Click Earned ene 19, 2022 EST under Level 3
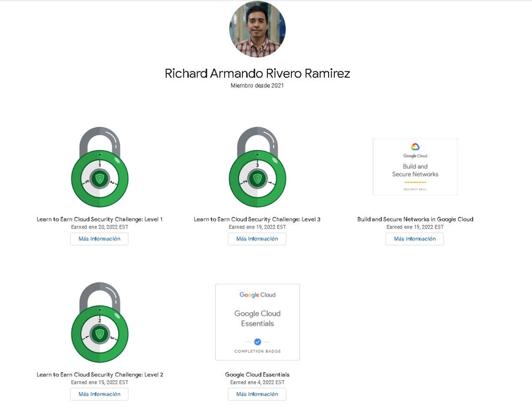This screenshot has height=418, width=532. pyautogui.click(x=257, y=227)
